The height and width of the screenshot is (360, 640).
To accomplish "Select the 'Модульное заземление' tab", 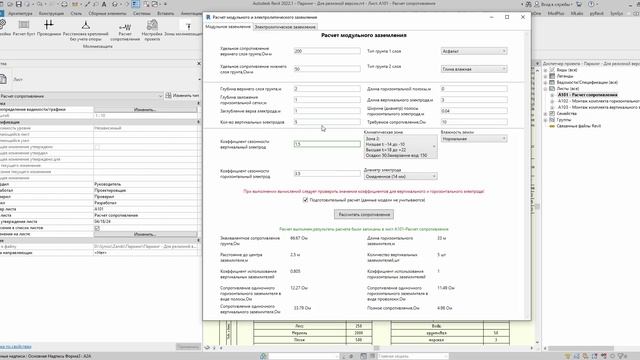I will tap(228, 27).
